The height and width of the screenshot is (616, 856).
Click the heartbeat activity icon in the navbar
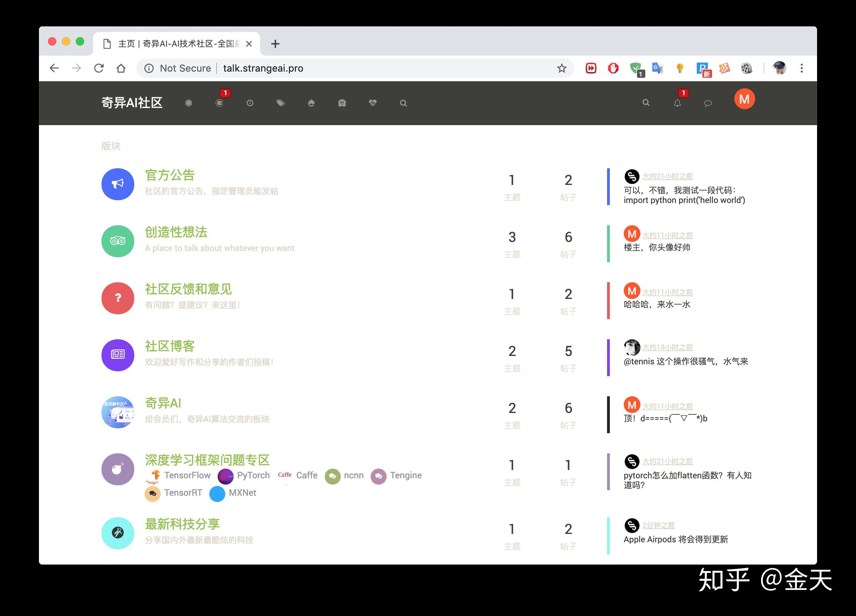coord(373,103)
